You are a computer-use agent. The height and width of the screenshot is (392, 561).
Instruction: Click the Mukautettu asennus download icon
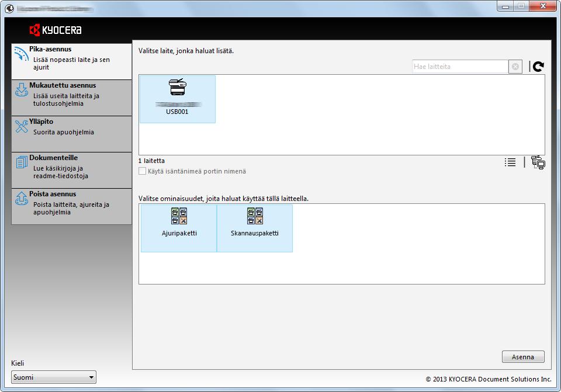point(21,90)
